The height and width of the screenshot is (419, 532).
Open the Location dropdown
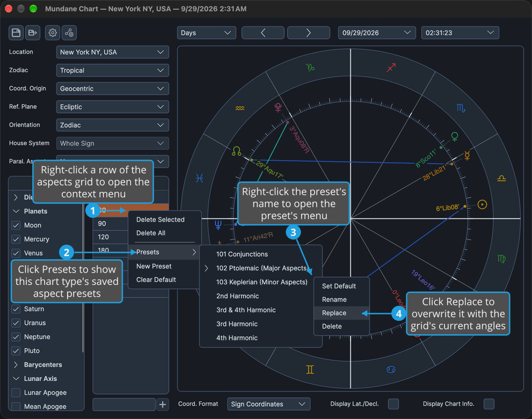click(x=112, y=52)
